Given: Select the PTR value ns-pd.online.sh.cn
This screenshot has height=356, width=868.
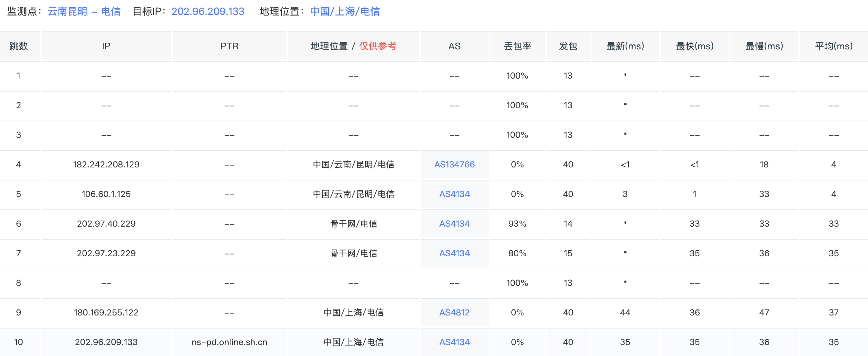Looking at the screenshot, I should 229,342.
